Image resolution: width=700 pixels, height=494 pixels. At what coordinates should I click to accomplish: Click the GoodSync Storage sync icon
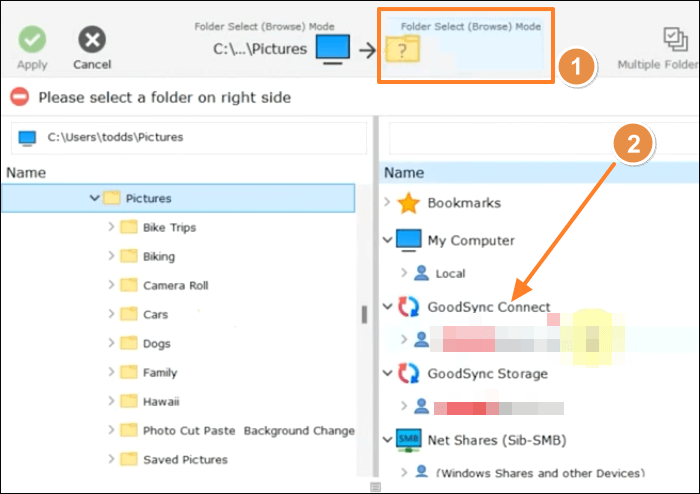(x=408, y=374)
